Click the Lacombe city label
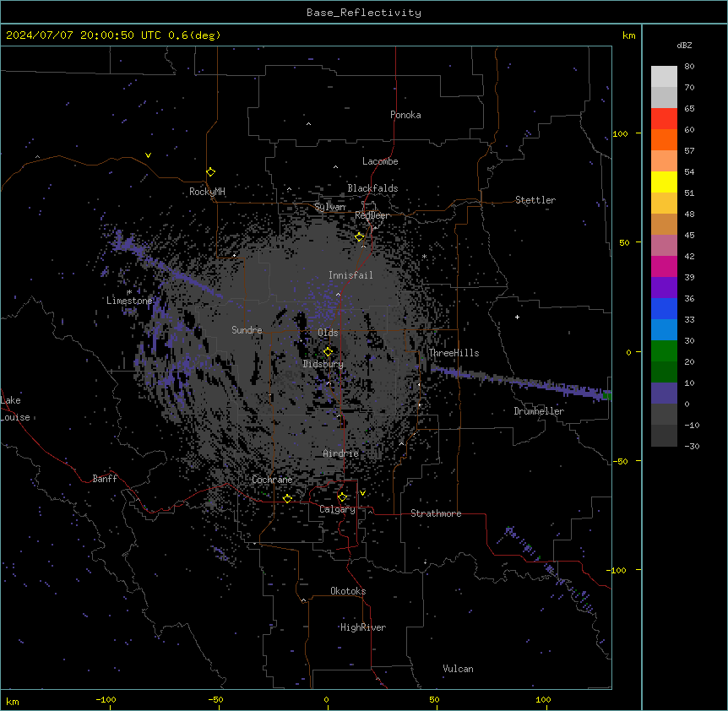 (x=380, y=161)
